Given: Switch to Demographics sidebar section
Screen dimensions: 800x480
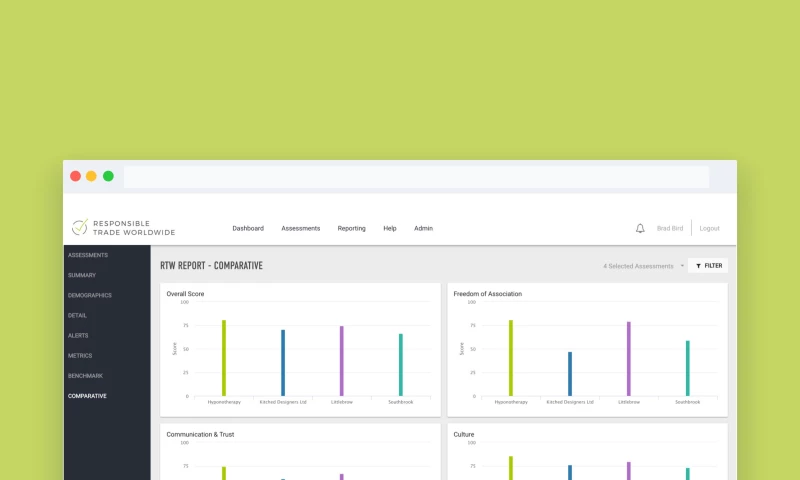Looking at the screenshot, I should tap(89, 295).
